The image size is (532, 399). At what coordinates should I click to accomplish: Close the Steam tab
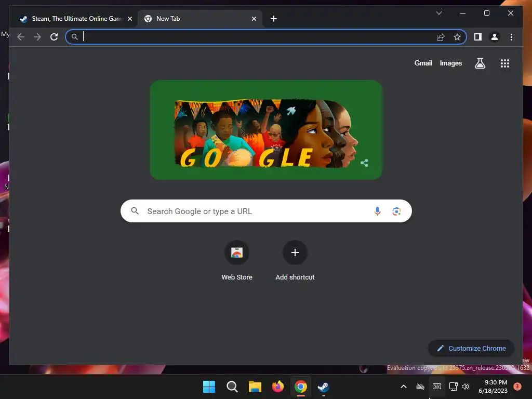pyautogui.click(x=129, y=19)
